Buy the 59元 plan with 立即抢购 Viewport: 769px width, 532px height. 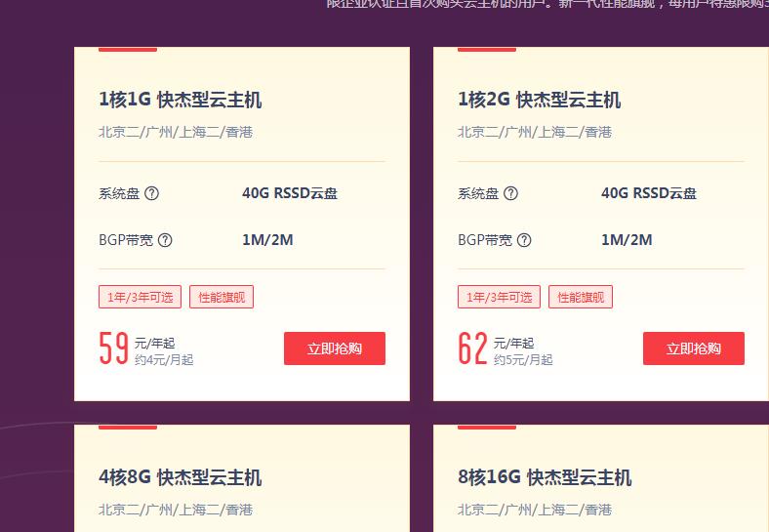(x=335, y=348)
